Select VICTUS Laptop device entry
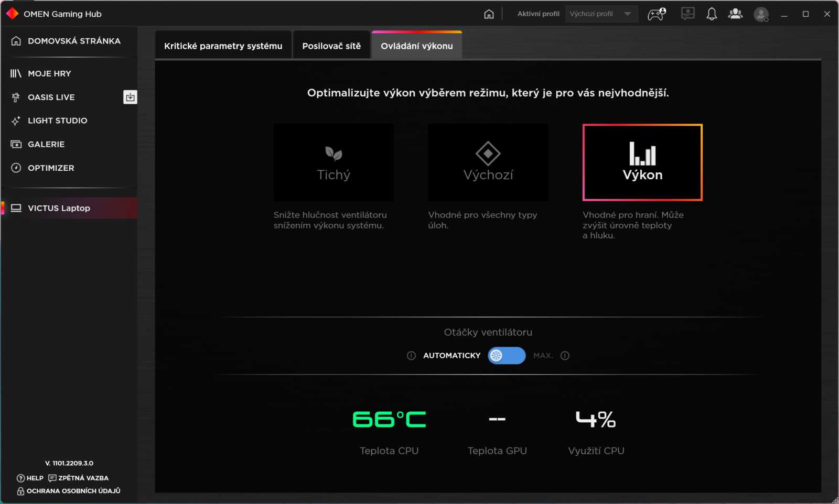 pos(69,208)
